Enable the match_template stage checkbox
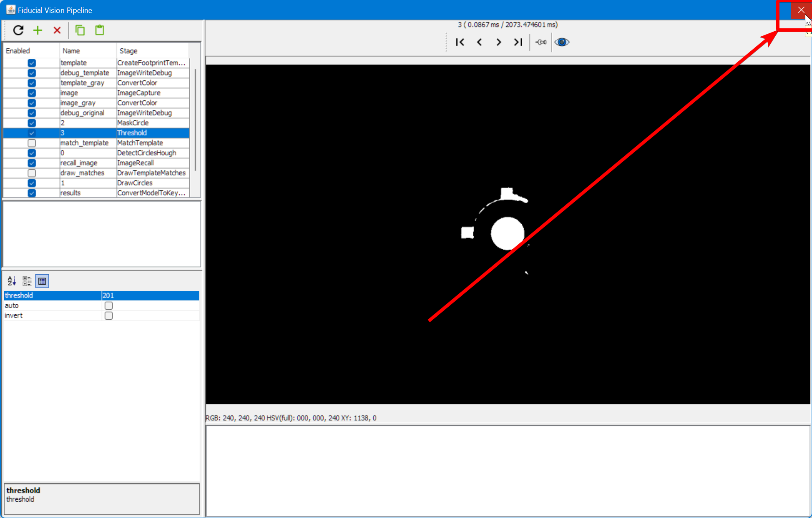Viewport: 812px width, 518px height. pos(32,143)
